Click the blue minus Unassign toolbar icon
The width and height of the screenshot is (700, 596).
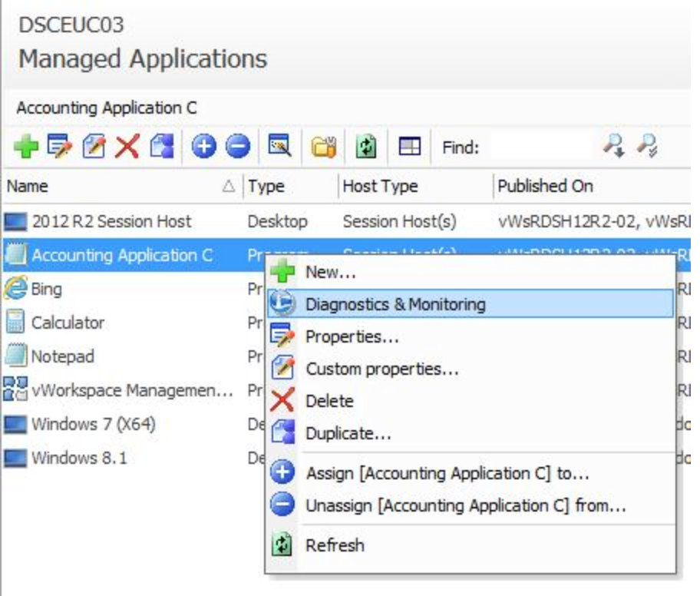[x=238, y=146]
